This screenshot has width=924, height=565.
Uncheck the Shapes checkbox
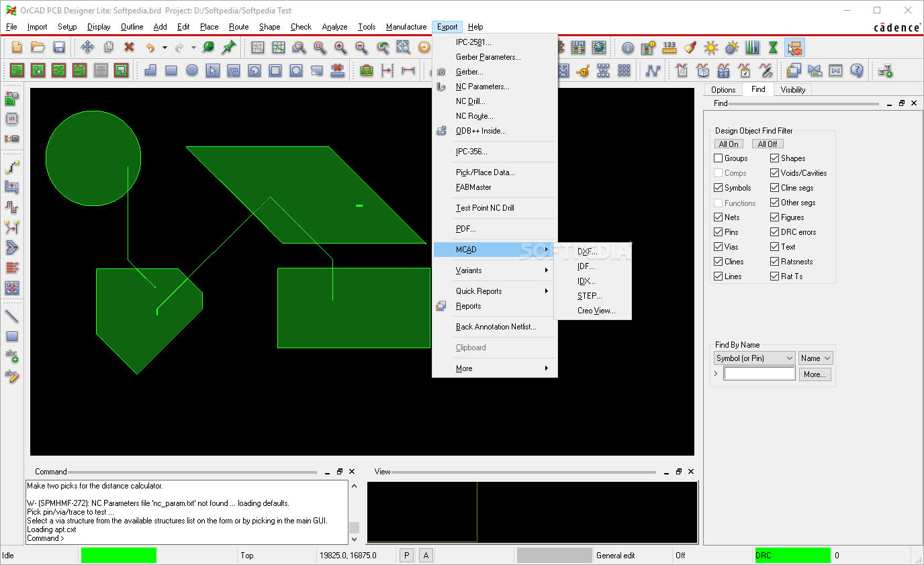pyautogui.click(x=775, y=158)
